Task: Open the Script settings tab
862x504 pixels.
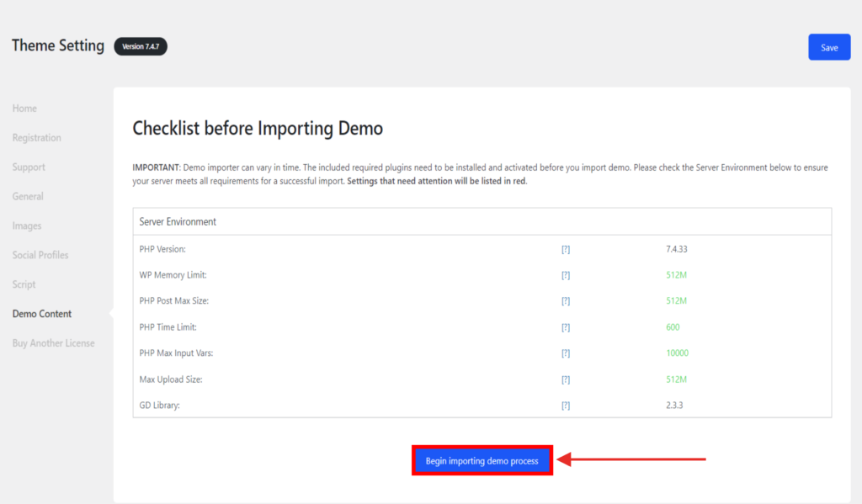Action: (24, 284)
